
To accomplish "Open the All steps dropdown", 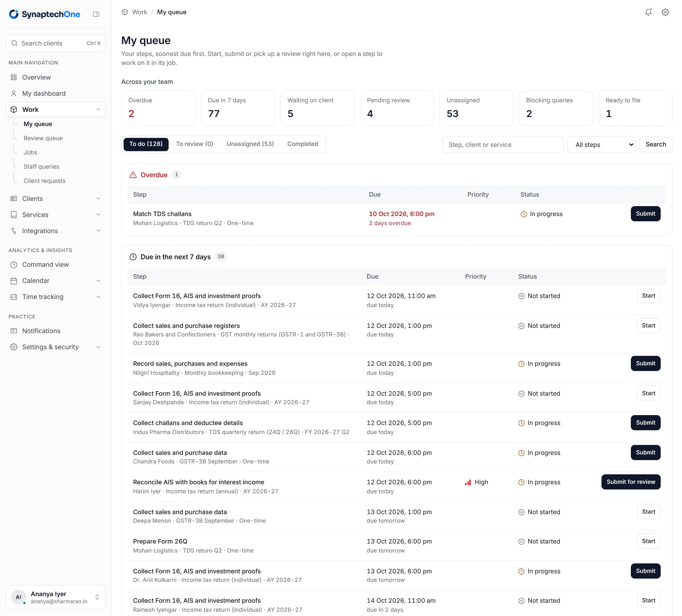I will (x=601, y=145).
